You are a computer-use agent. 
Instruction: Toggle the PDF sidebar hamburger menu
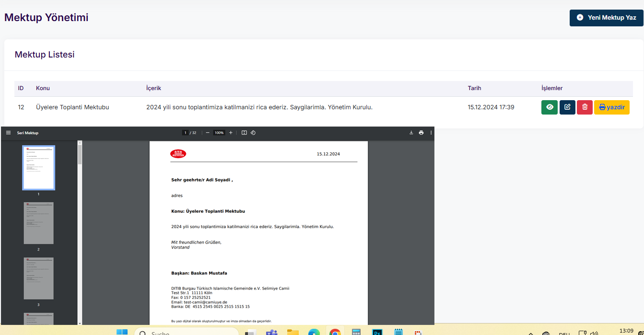[x=8, y=133]
